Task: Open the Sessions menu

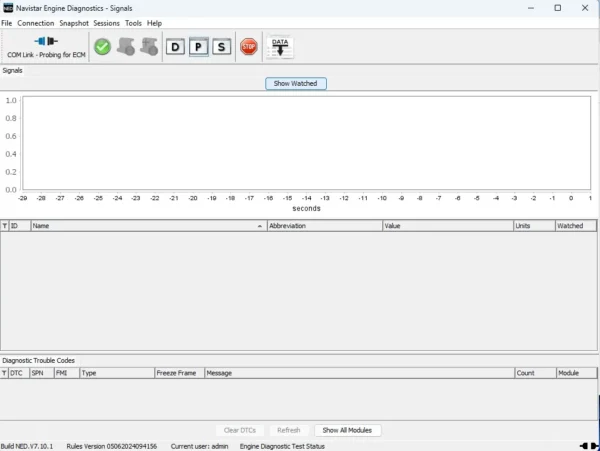Action: pyautogui.click(x=106, y=23)
